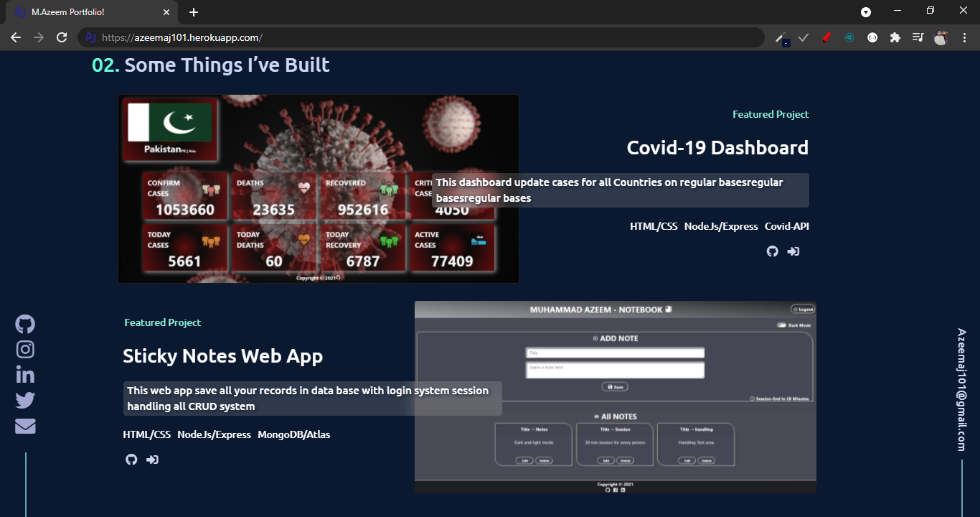Open the Instagram icon in left sidebar
Screen dimensions: 980x517
(25, 350)
